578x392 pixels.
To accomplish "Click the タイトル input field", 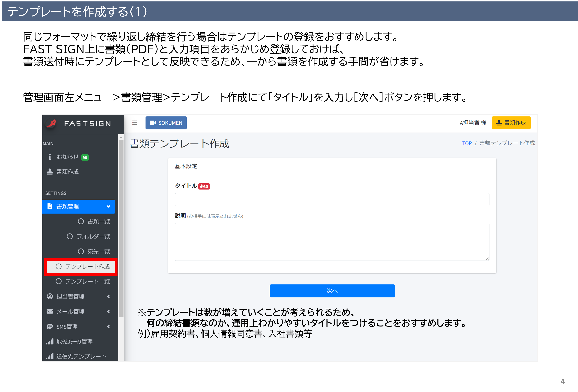I will click(x=332, y=199).
